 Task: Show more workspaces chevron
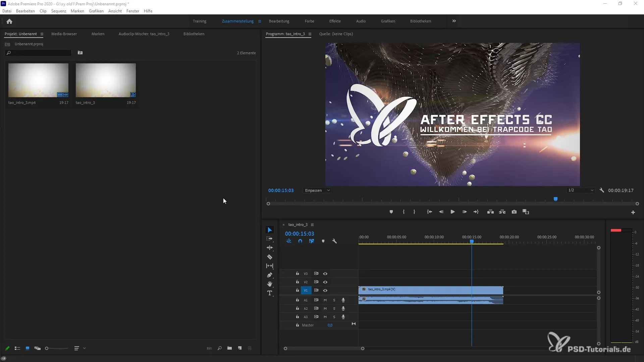pos(454,21)
